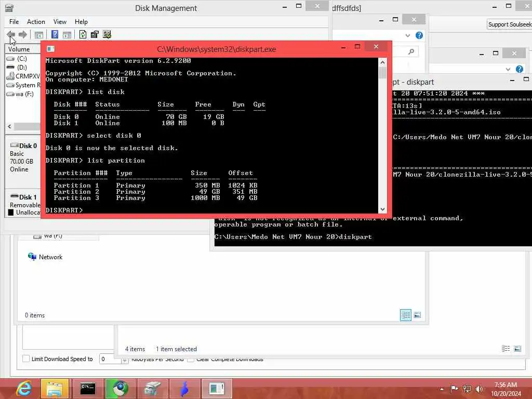Select the System Reserved volume icon
Image resolution: width=532 pixels, height=399 pixels.
pos(10,85)
